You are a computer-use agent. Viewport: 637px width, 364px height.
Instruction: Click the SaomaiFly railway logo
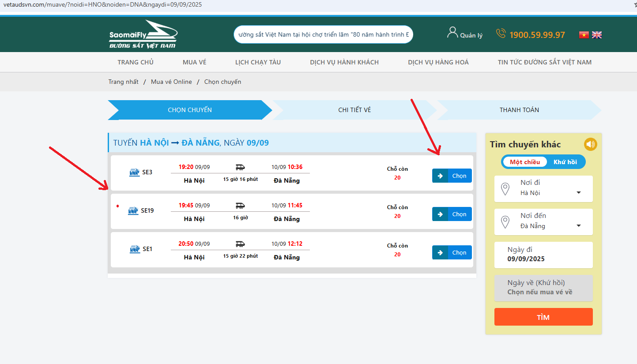143,34
